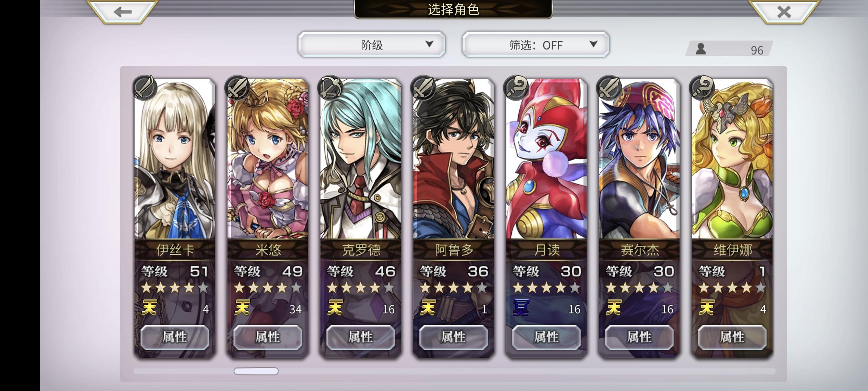This screenshot has width=868, height=391.
Task: Click 月读's blue 冥 element icon
Action: coord(521,308)
